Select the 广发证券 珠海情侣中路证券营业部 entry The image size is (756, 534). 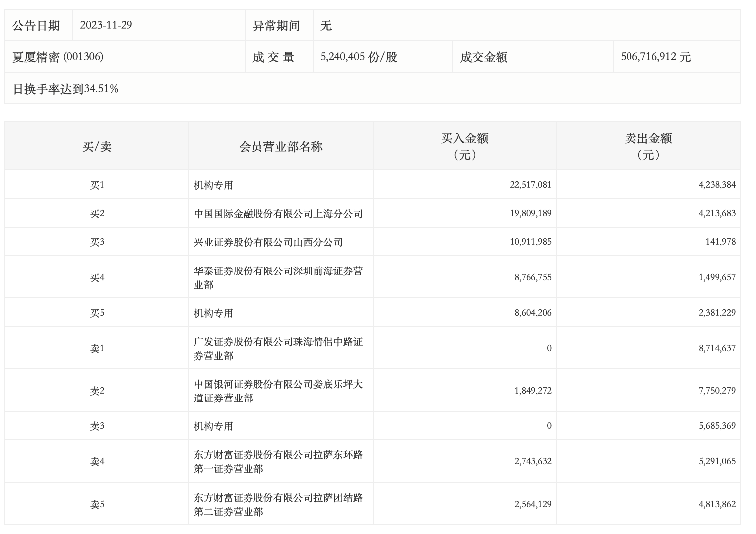(278, 348)
